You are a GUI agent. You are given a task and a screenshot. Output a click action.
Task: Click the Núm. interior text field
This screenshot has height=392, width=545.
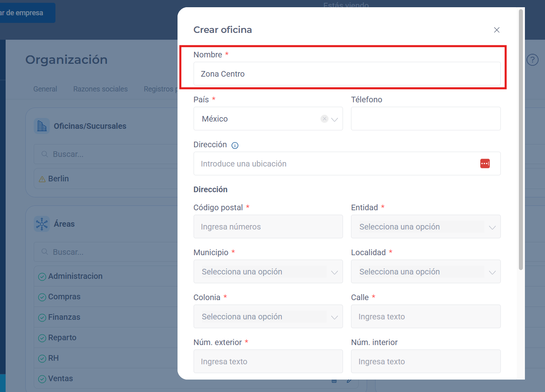click(x=426, y=362)
